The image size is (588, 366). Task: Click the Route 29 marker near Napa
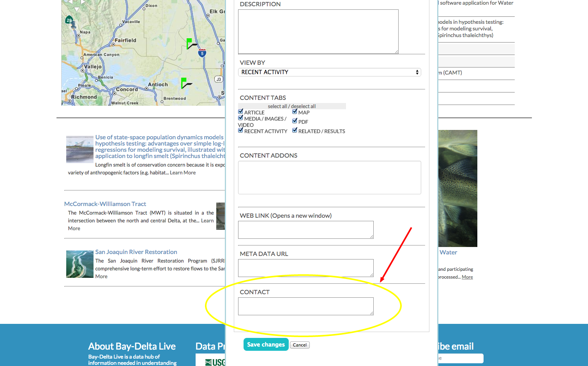pos(69,20)
